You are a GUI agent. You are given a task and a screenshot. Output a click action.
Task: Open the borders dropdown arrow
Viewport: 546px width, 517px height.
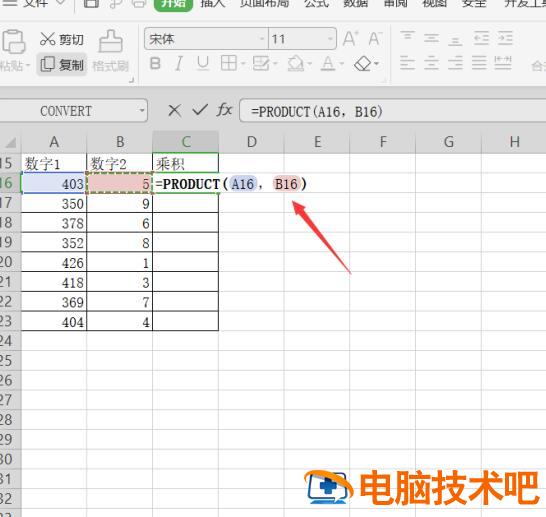point(243,64)
